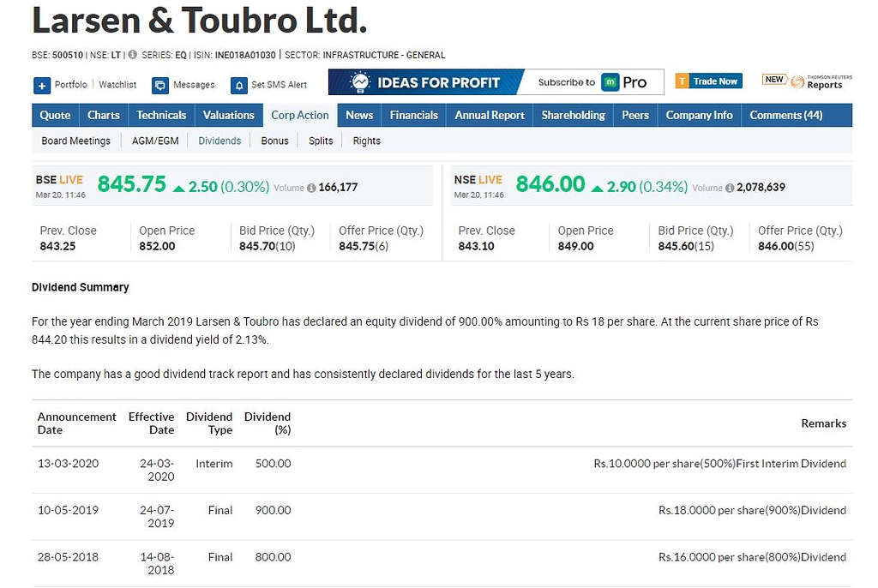Image resolution: width=878 pixels, height=588 pixels.
Task: Select the Dividends sub-tab
Action: coord(219,141)
